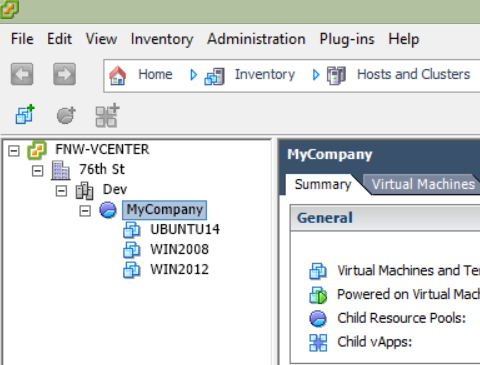
Task: Open the arrow dropdown before Hosts and Clusters
Action: point(316,75)
